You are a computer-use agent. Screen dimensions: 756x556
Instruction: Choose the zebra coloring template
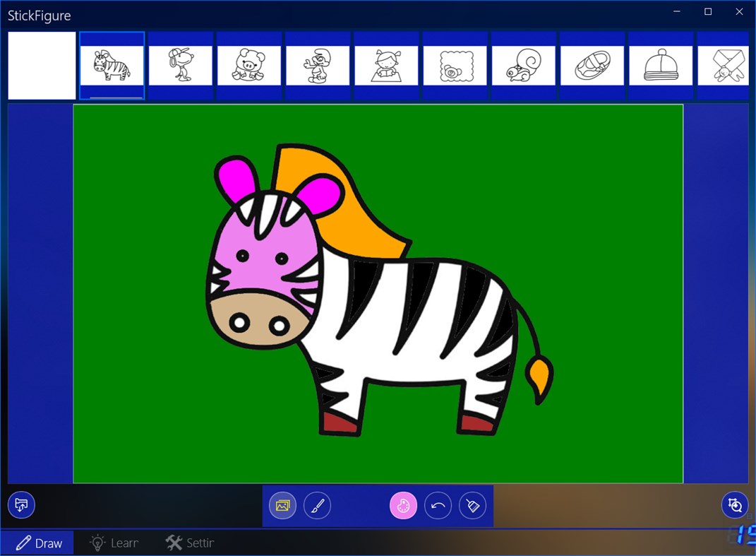click(x=112, y=66)
